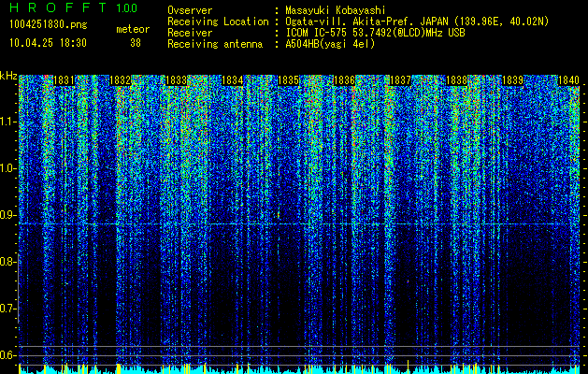This screenshot has width=588, height=374.
Task: Click the HROFFT 1.0.0 title text
Action: pos(74,7)
